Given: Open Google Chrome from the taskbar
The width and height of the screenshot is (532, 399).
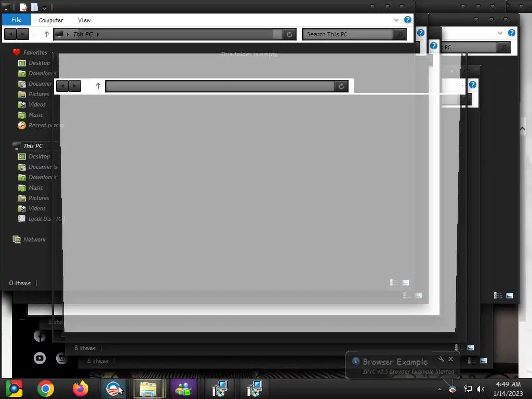Looking at the screenshot, I should 46,389.
